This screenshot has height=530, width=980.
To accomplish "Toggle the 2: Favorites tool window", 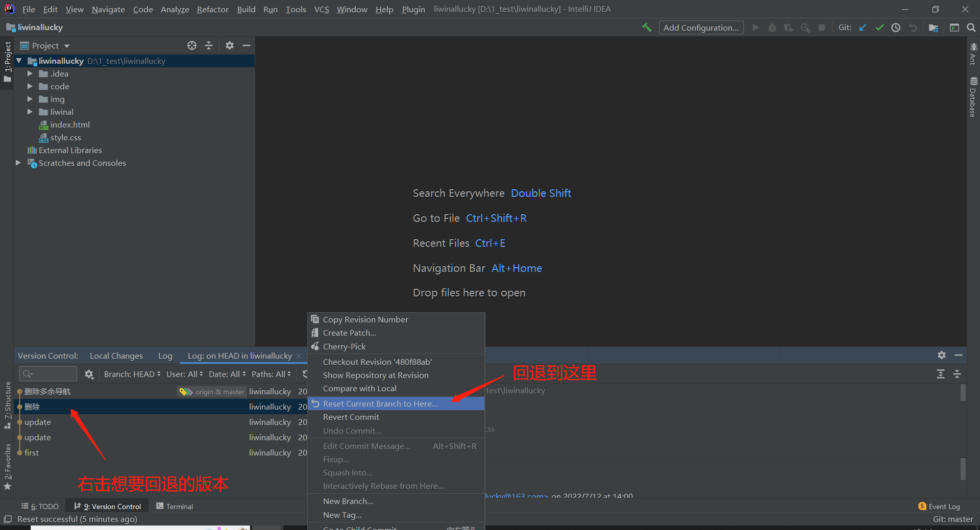I will pyautogui.click(x=7, y=467).
